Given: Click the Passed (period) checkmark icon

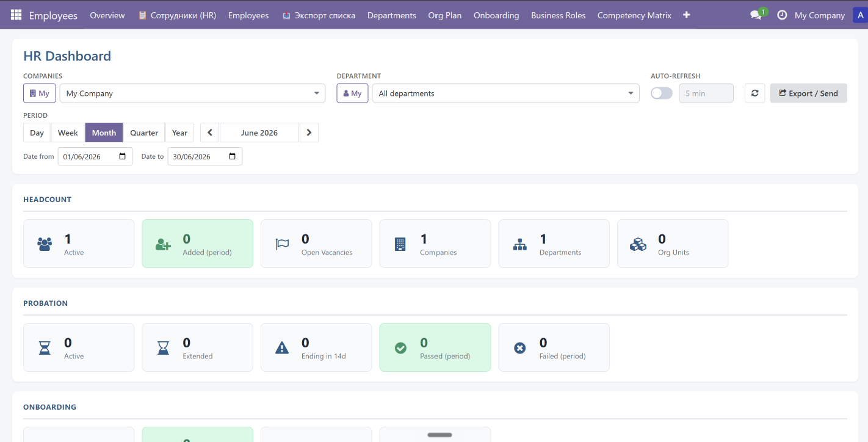Looking at the screenshot, I should click(400, 348).
